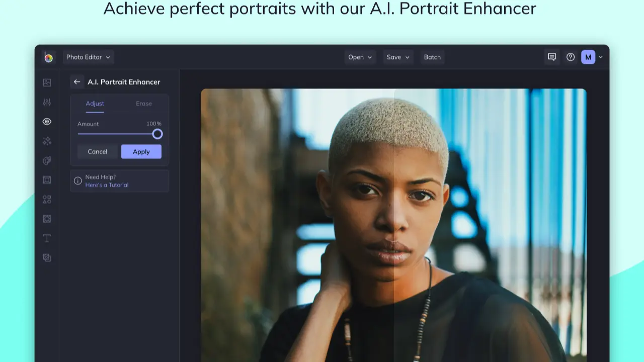Click the Amount slider handle
This screenshot has width=644, height=362.
click(157, 134)
